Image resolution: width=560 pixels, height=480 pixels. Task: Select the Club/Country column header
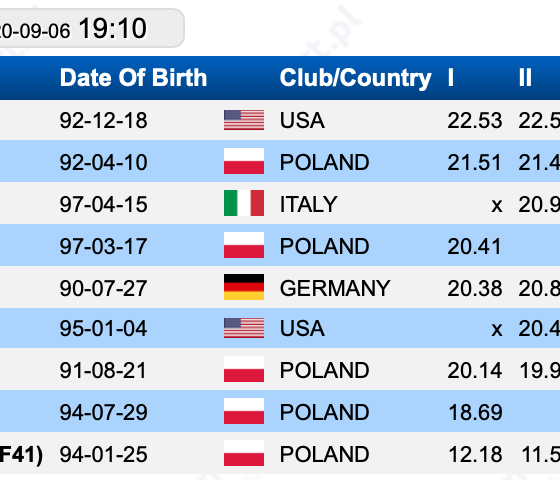[356, 78]
